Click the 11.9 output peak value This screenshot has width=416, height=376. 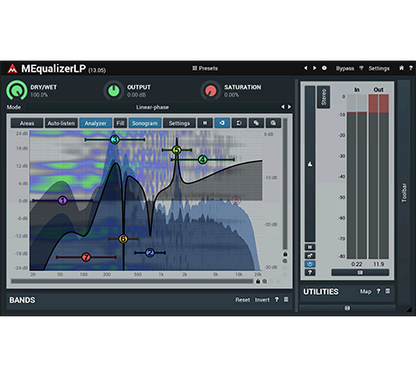tap(378, 264)
